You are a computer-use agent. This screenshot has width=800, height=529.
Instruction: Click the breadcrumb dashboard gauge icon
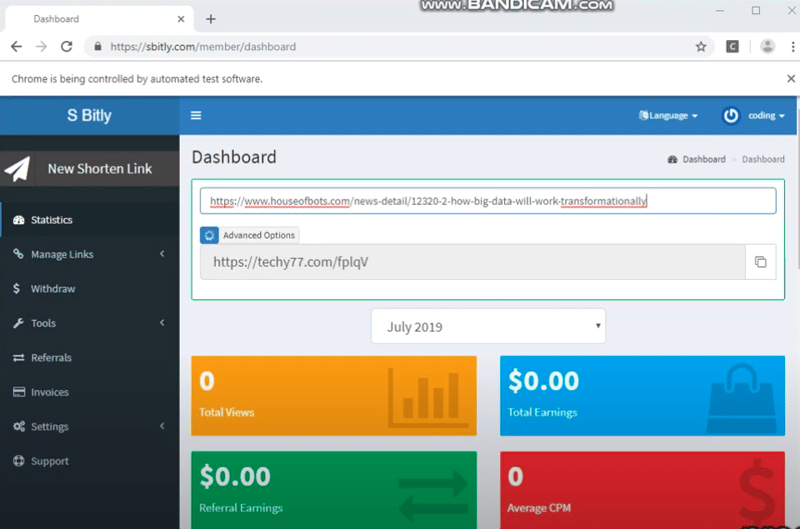[x=672, y=159]
